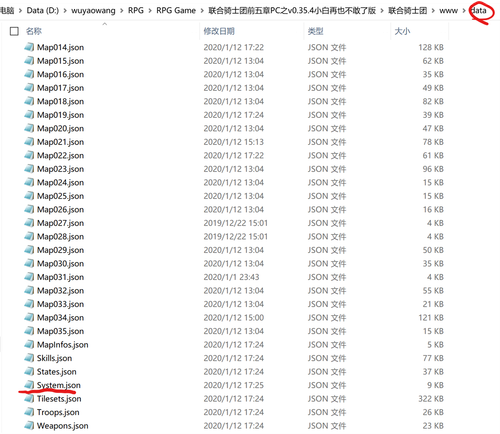
Task: Click the Map028.json file icon
Action: pos(29,236)
